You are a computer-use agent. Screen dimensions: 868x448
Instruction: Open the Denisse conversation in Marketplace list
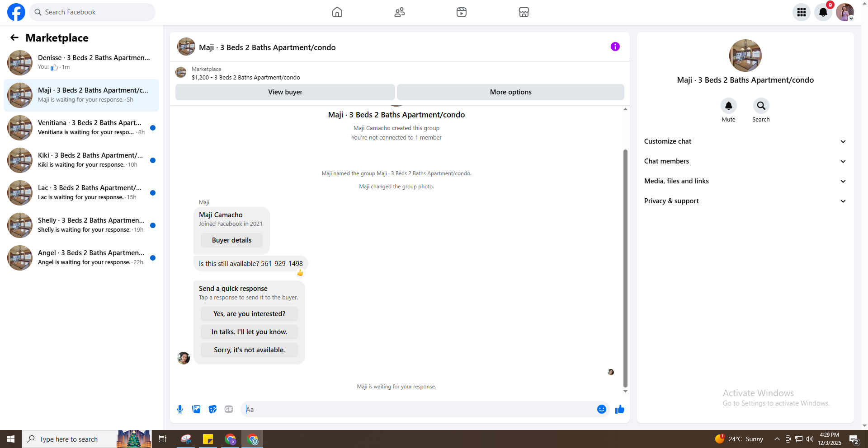click(x=81, y=63)
